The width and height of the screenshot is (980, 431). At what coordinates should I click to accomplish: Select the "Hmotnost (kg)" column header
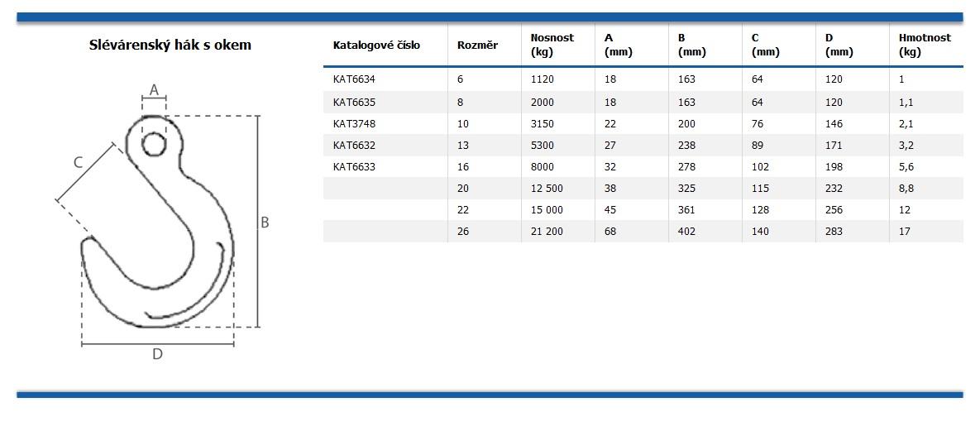pos(925,45)
